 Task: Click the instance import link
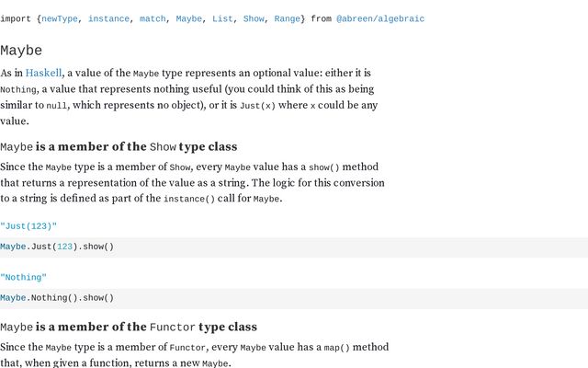tap(108, 18)
